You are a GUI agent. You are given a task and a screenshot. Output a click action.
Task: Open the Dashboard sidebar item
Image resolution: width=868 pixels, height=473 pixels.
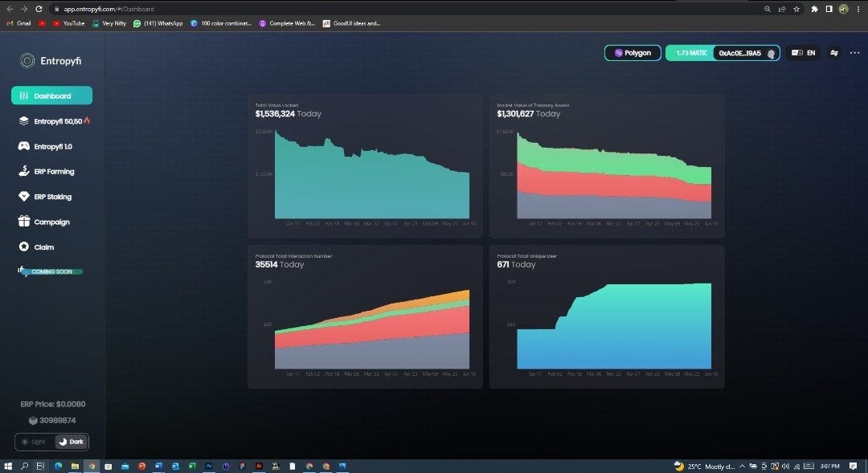[x=51, y=96]
